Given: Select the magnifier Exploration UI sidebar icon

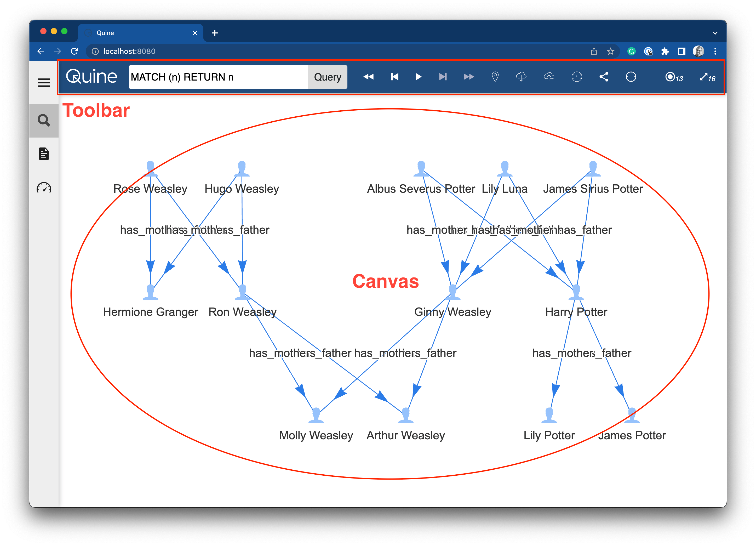Looking at the screenshot, I should click(x=44, y=120).
